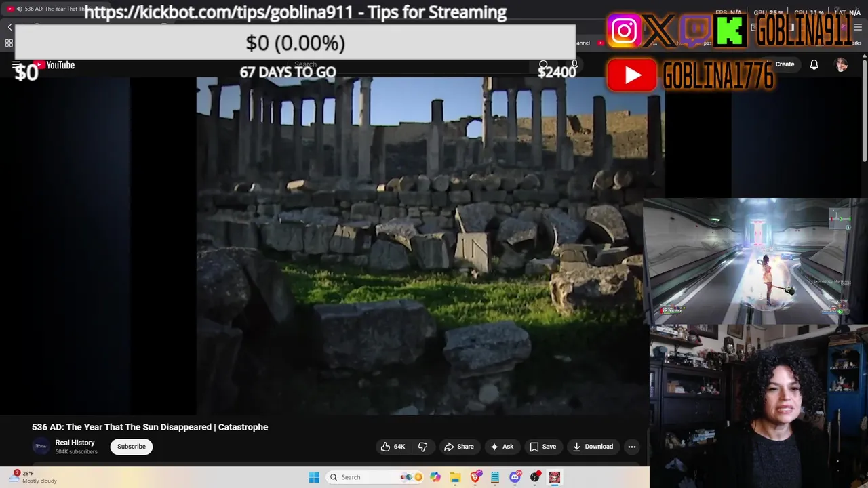Subscribe to the Real History channel
Screen dimensions: 868x488
(132, 447)
